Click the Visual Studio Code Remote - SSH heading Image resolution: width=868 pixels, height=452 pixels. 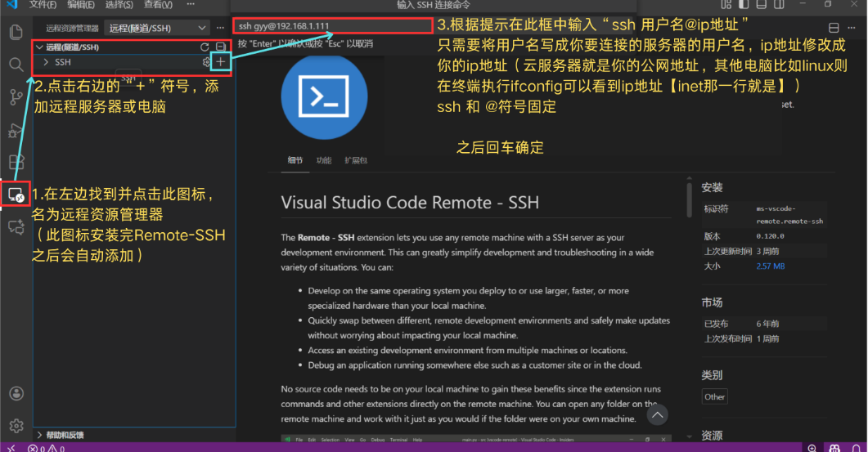click(x=410, y=203)
